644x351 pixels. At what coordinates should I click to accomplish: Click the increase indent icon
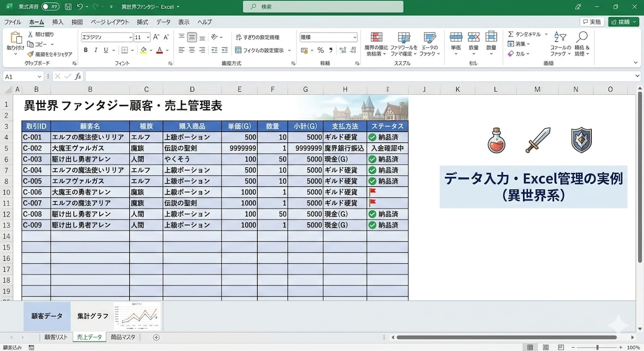point(225,50)
